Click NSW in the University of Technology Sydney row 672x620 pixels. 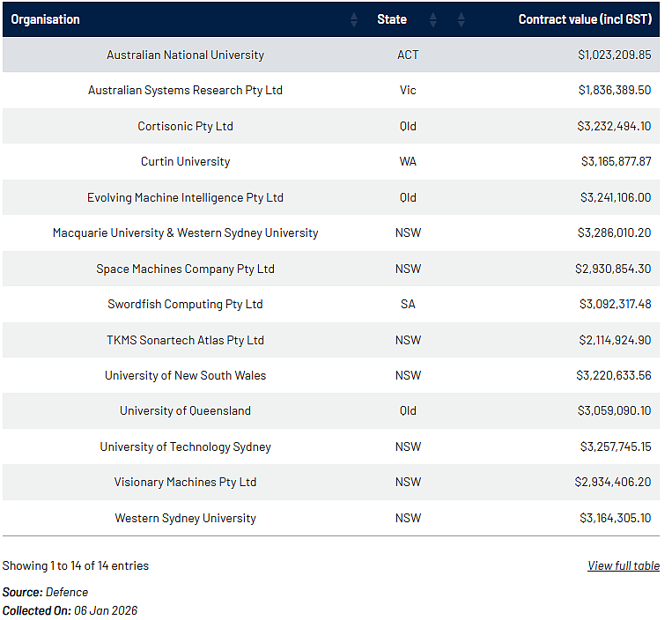click(408, 447)
